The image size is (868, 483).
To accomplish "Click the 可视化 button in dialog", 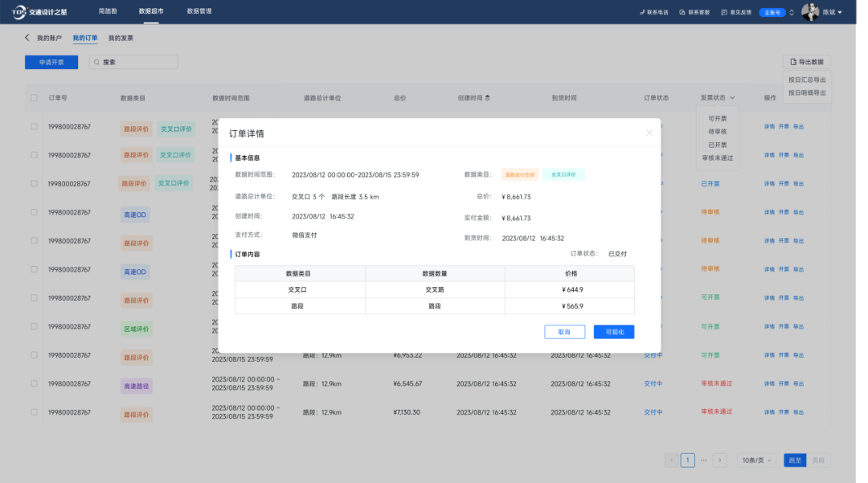I will tap(614, 332).
